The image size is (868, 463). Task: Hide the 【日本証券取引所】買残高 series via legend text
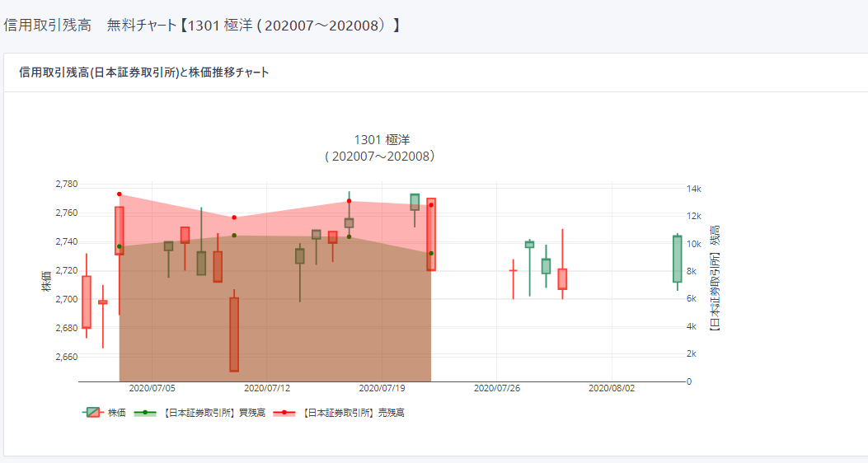pyautogui.click(x=214, y=413)
